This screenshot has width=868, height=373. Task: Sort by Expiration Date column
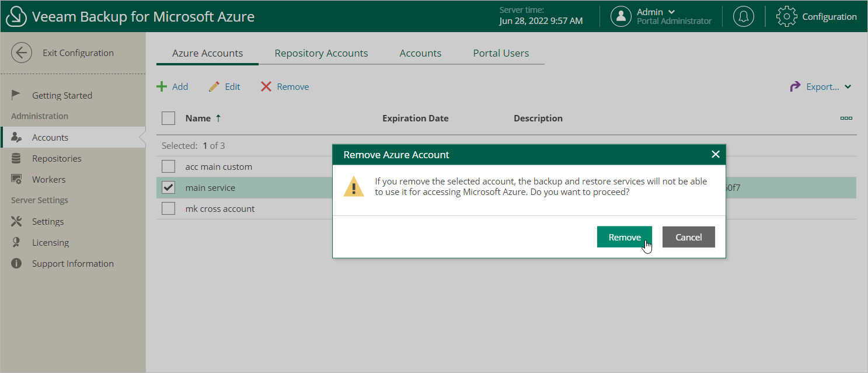(416, 118)
